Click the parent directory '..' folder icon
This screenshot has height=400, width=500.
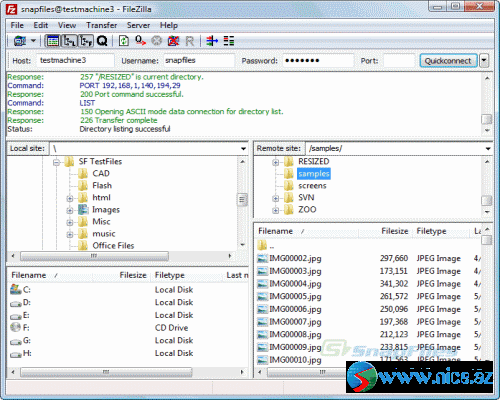click(262, 246)
